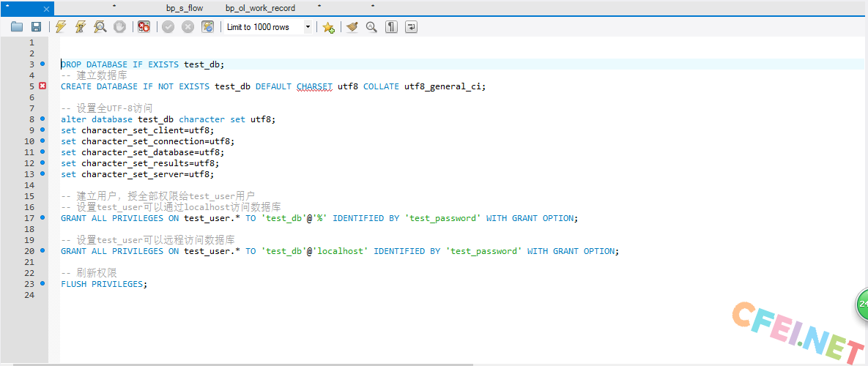Toggle the autocommit mode button
The width and height of the screenshot is (868, 366).
pos(208,27)
